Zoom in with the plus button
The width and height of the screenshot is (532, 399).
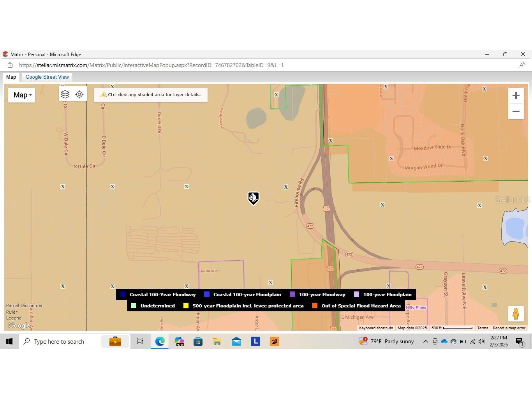516,96
